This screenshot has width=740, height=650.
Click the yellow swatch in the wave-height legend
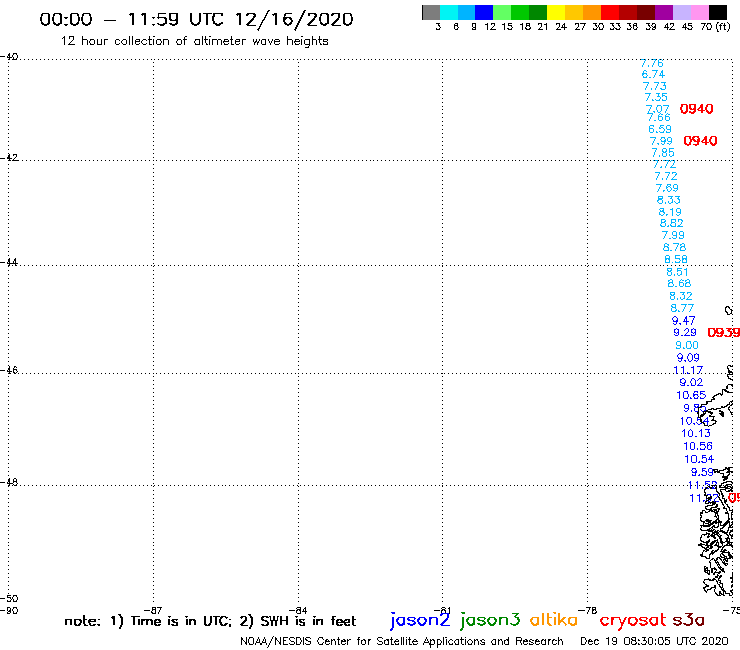tap(556, 12)
